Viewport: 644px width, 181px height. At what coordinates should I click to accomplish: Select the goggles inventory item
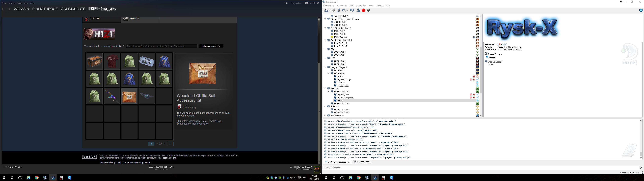[147, 96]
